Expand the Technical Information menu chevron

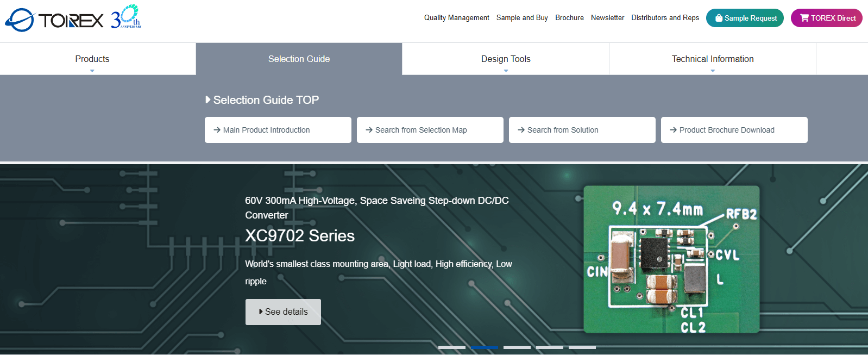click(713, 71)
